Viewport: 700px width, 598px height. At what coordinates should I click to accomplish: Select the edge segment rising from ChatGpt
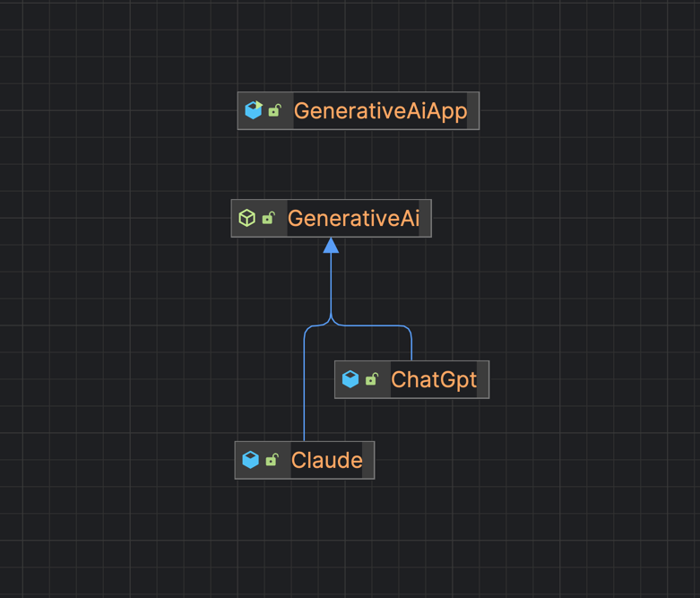[x=411, y=345]
